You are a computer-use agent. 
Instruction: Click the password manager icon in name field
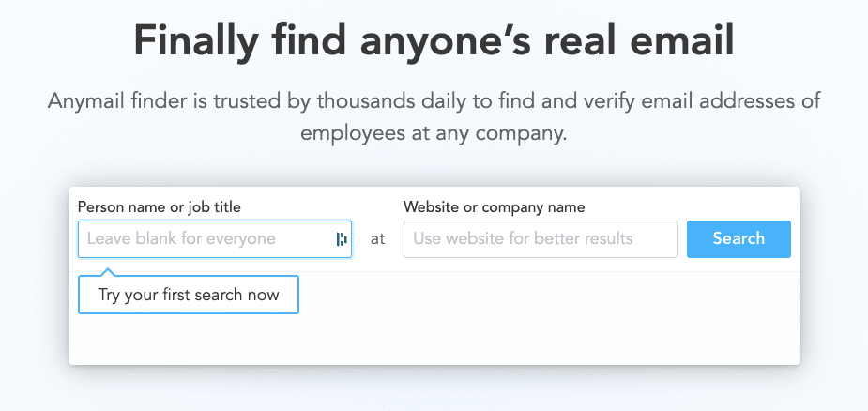[342, 239]
